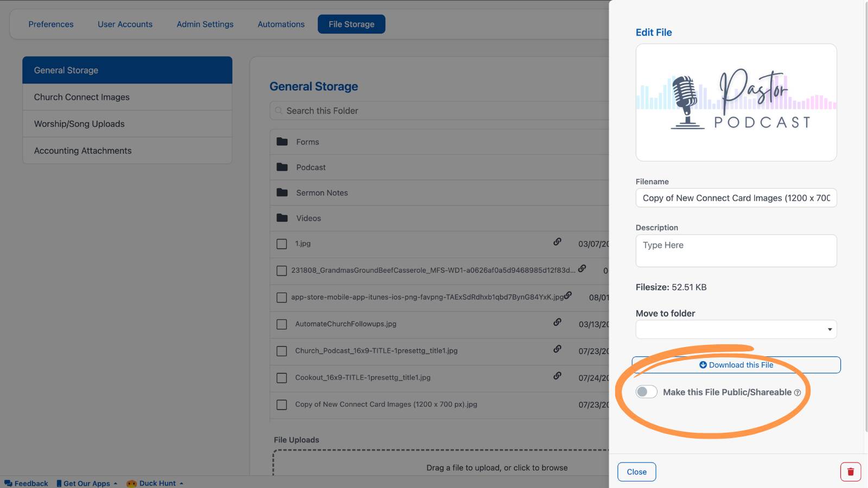Click the red trash delete icon
This screenshot has width=868, height=488.
click(851, 472)
